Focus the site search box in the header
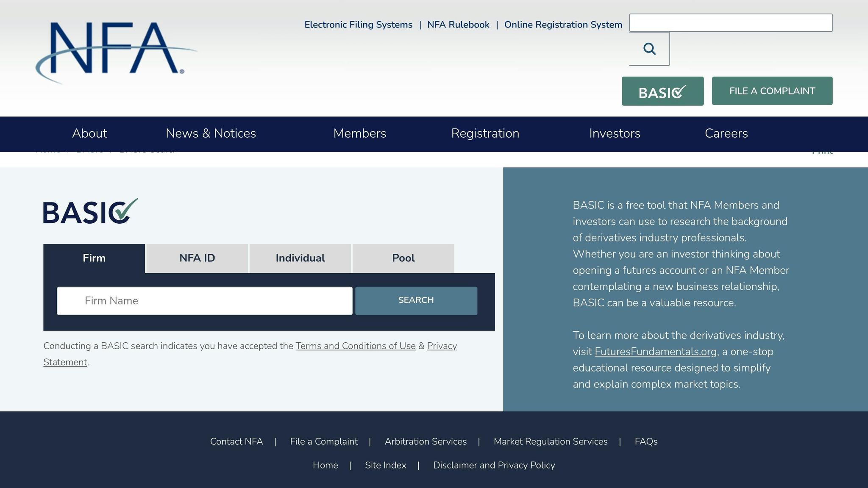 731,23
